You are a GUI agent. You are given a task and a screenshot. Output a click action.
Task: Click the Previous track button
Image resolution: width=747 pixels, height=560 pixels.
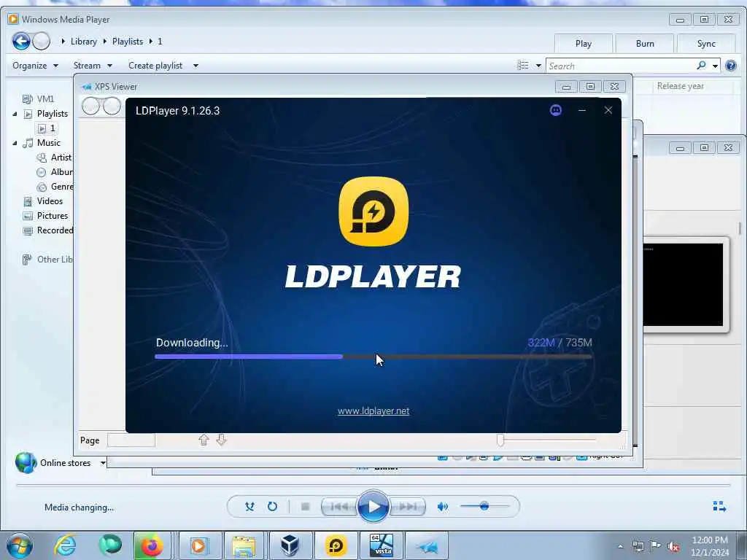click(339, 507)
